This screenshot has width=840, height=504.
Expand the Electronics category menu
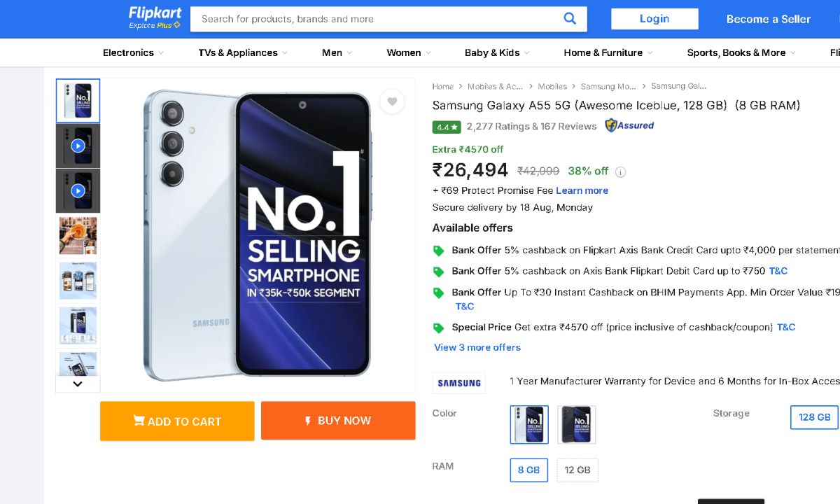[x=133, y=52]
